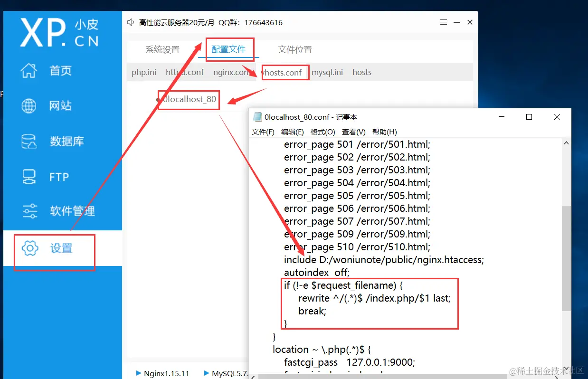Maximize the Notepad window

pos(529,117)
